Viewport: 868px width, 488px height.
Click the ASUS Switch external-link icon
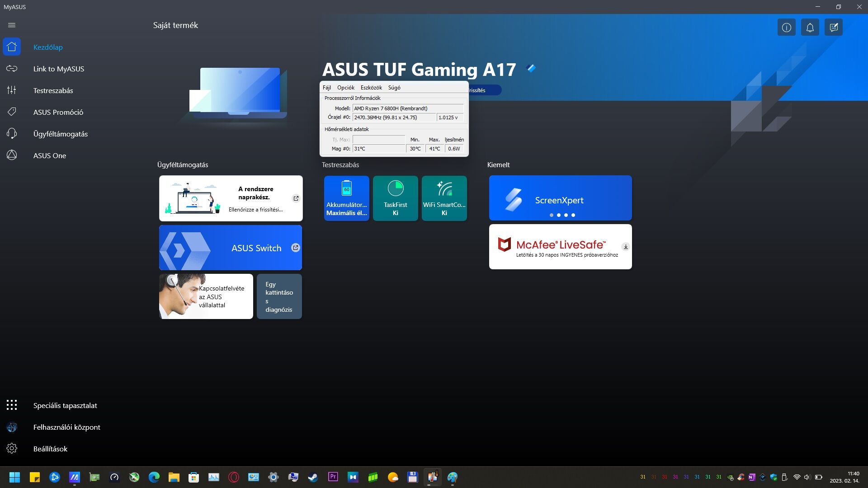click(296, 248)
